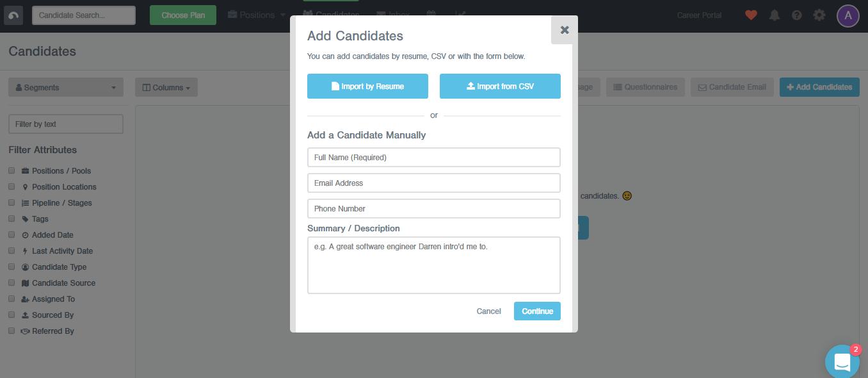This screenshot has height=378, width=868.
Task: Open the Career Portal link
Action: (x=699, y=15)
